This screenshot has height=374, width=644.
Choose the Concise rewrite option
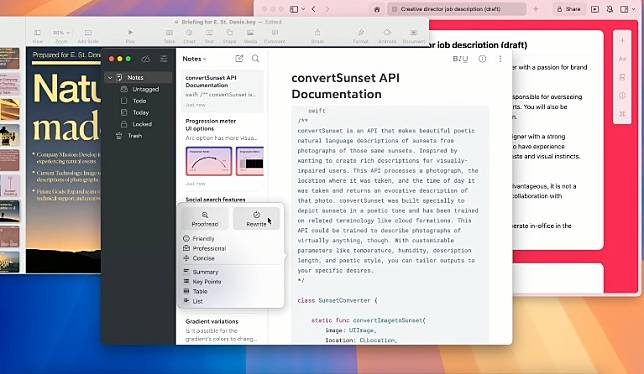point(199,258)
